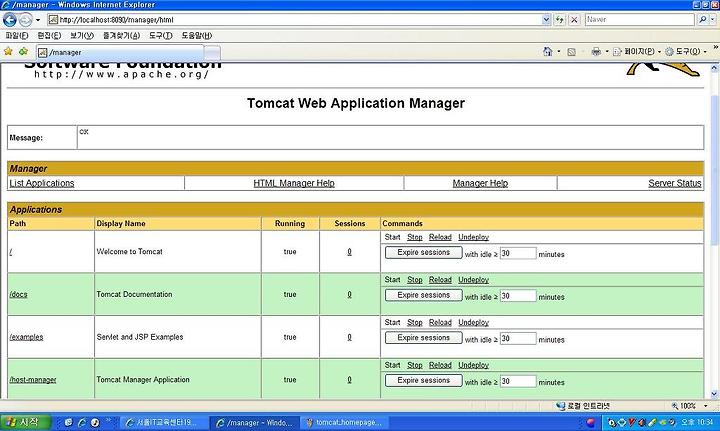The height and width of the screenshot is (431, 720).
Task: Expand the address bar history dropdown
Action: point(546,20)
